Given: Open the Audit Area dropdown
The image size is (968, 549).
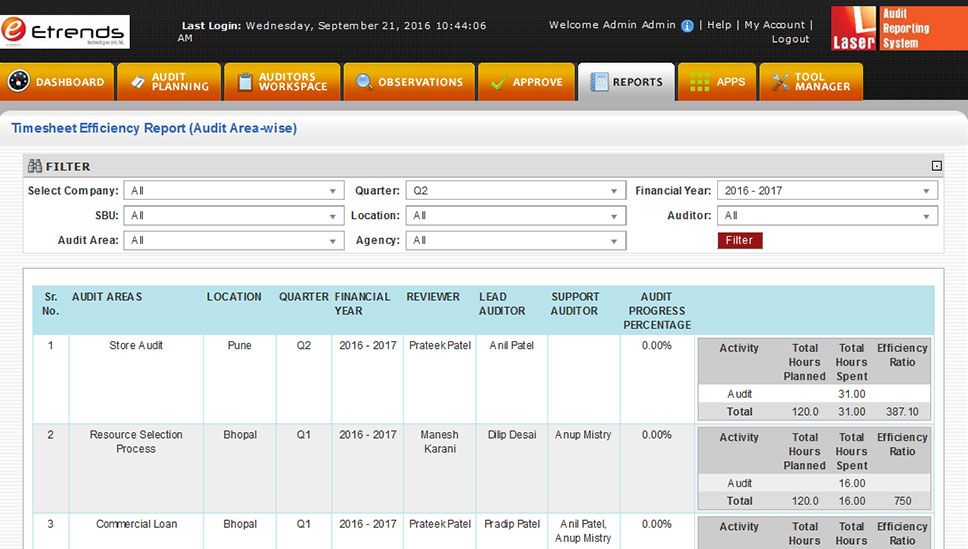Looking at the screenshot, I should 234,240.
